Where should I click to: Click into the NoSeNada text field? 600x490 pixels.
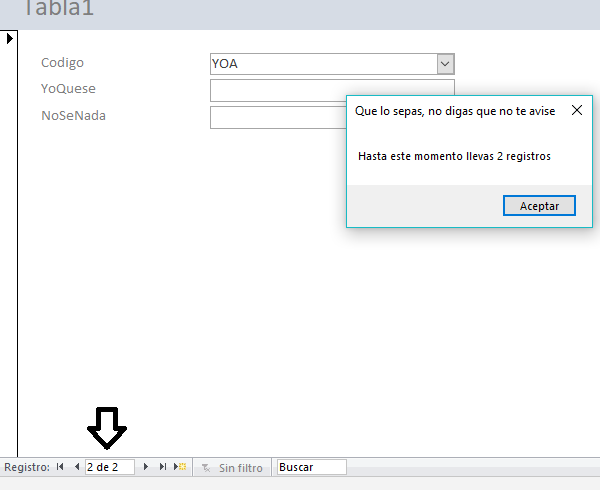[278, 117]
